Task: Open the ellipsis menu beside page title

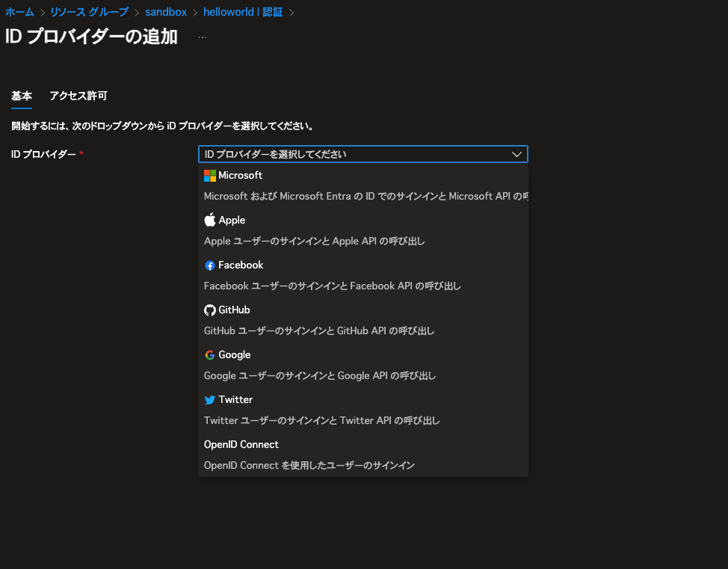Action: point(203,37)
